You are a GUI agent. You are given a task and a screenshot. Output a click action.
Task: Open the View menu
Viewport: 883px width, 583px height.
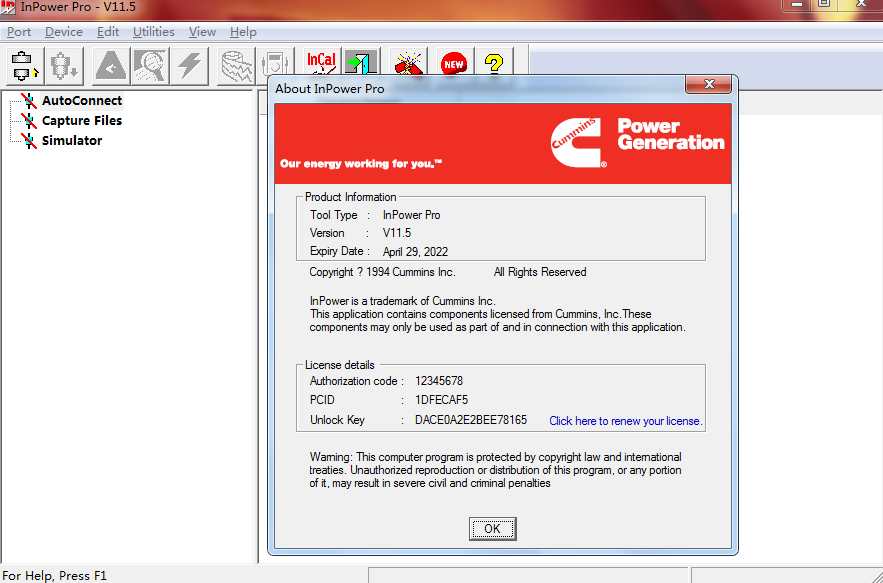tap(202, 32)
